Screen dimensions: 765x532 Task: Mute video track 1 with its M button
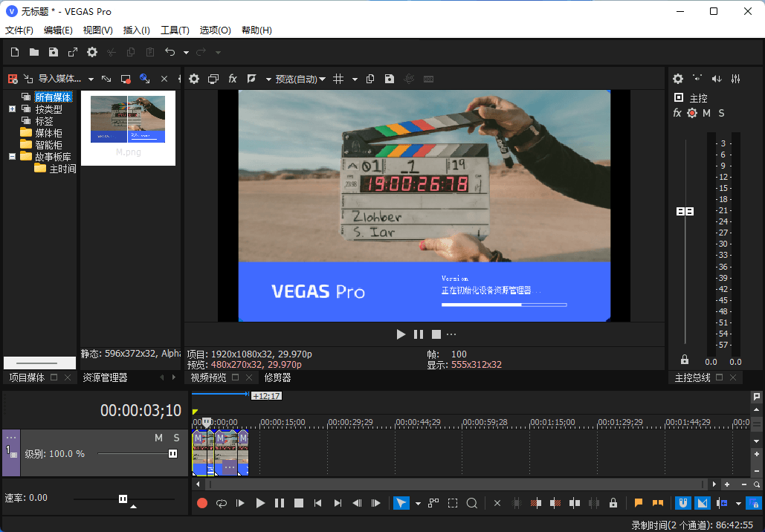click(158, 438)
